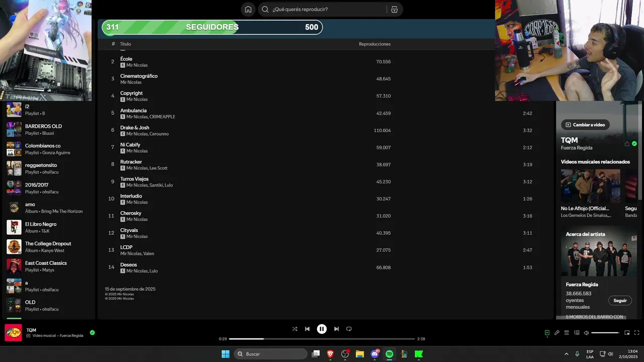Open 'East Coast Classics' playlist in library
Viewport: 644px width, 362px height.
(48, 266)
